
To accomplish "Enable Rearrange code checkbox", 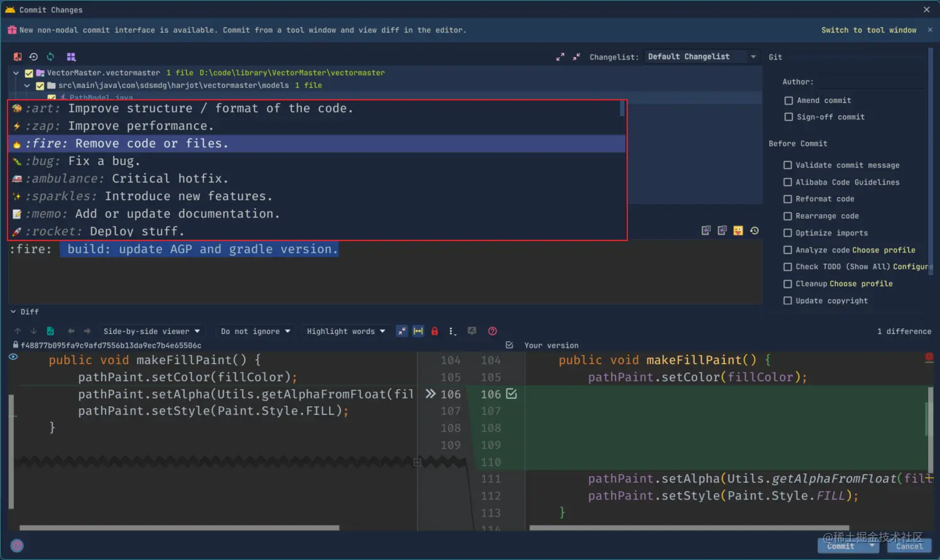I will point(787,216).
